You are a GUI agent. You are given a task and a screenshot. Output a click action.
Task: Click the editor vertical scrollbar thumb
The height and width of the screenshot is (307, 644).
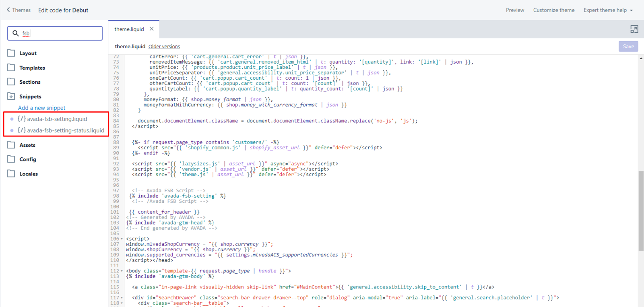click(641, 211)
